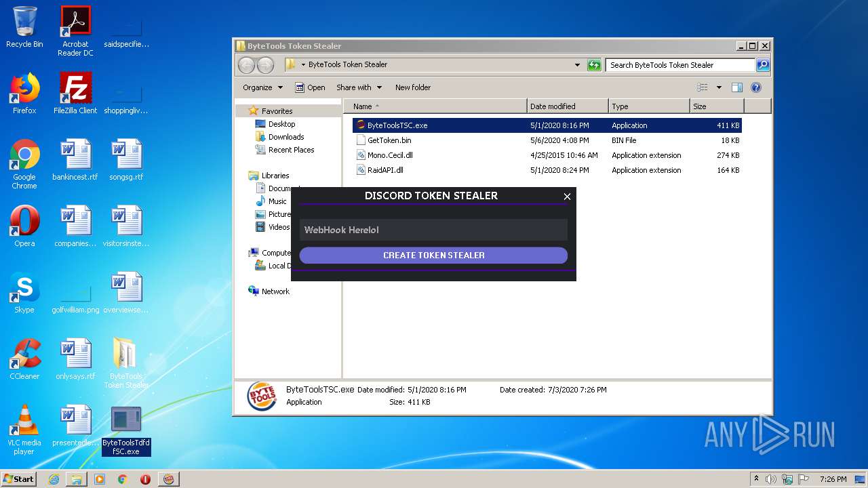Click the ByteTools app taskbar icon
868x488 pixels.
[x=169, y=479]
